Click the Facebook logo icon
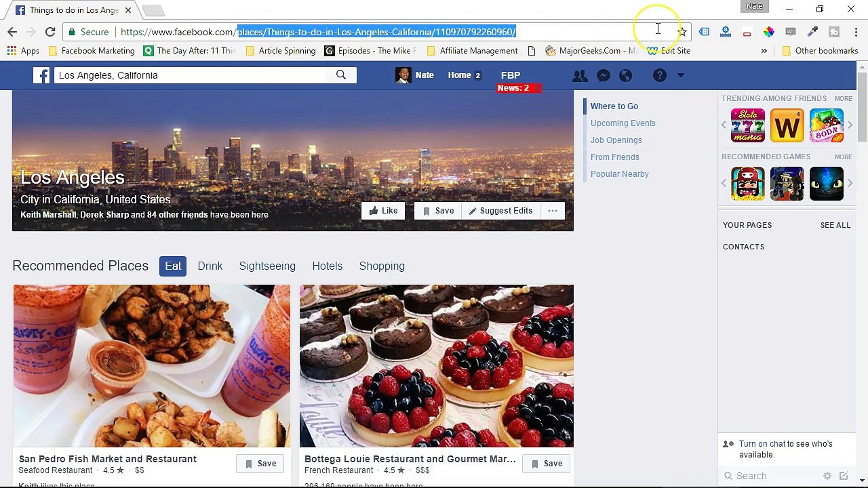 [x=41, y=75]
